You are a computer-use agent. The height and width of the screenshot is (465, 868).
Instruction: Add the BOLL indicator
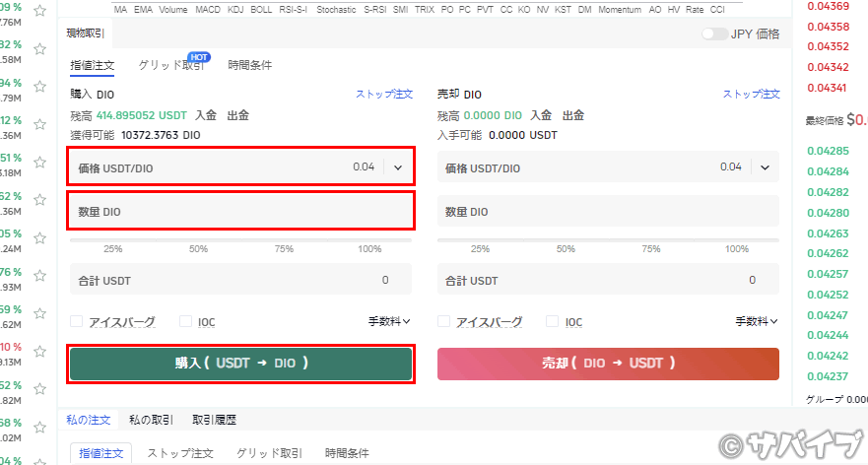[261, 10]
